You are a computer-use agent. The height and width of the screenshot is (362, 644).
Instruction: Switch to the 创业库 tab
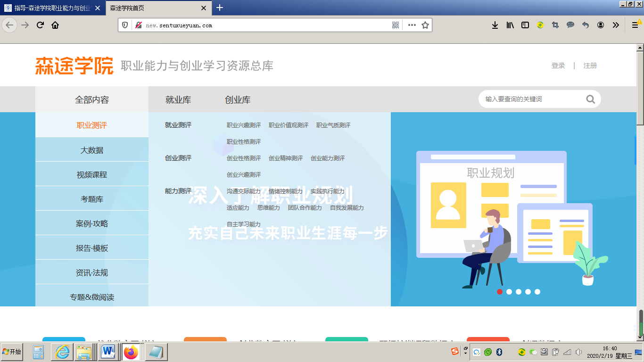pyautogui.click(x=238, y=100)
